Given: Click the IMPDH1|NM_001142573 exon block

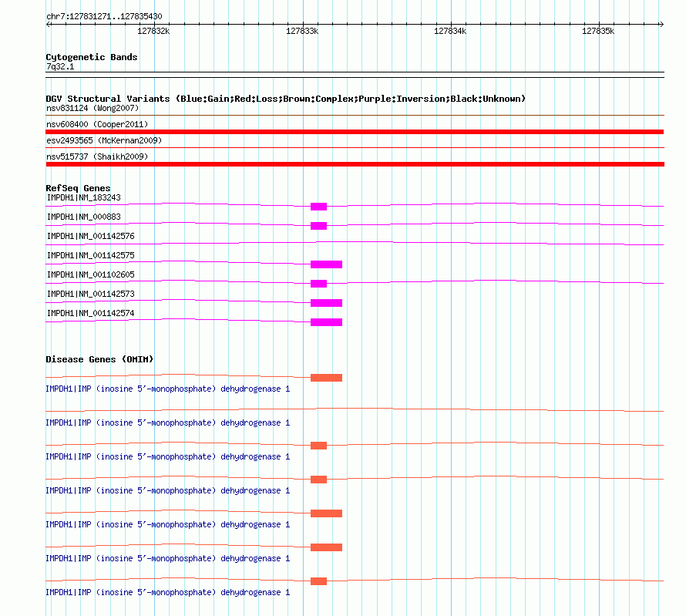Looking at the screenshot, I should (326, 303).
